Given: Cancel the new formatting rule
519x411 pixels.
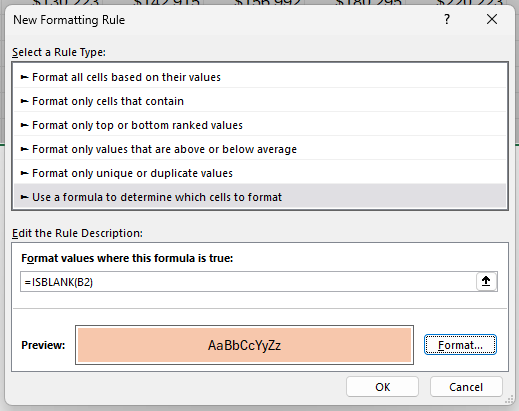Looking at the screenshot, I should [466, 387].
